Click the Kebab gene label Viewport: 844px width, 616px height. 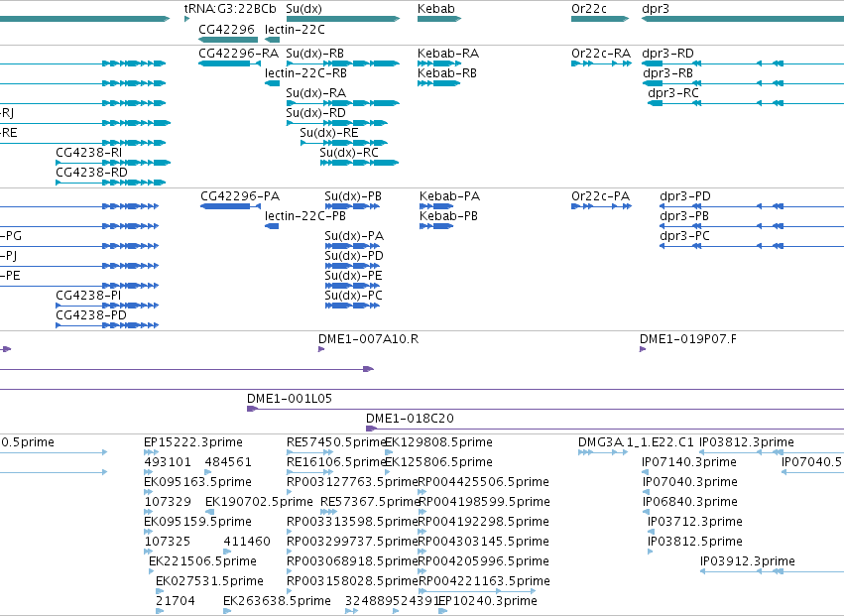[436, 9]
